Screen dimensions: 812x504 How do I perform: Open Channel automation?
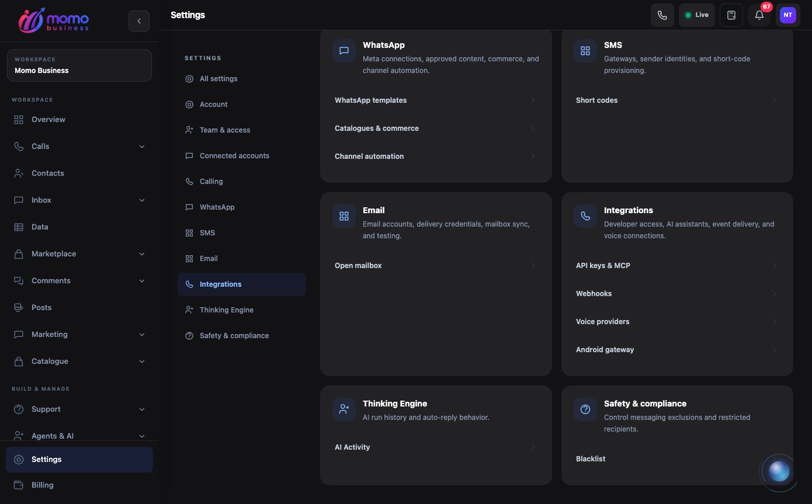coord(436,157)
